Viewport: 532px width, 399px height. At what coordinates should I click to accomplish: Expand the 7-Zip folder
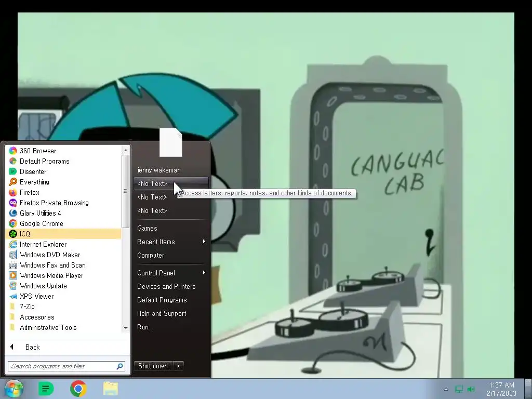(63, 307)
